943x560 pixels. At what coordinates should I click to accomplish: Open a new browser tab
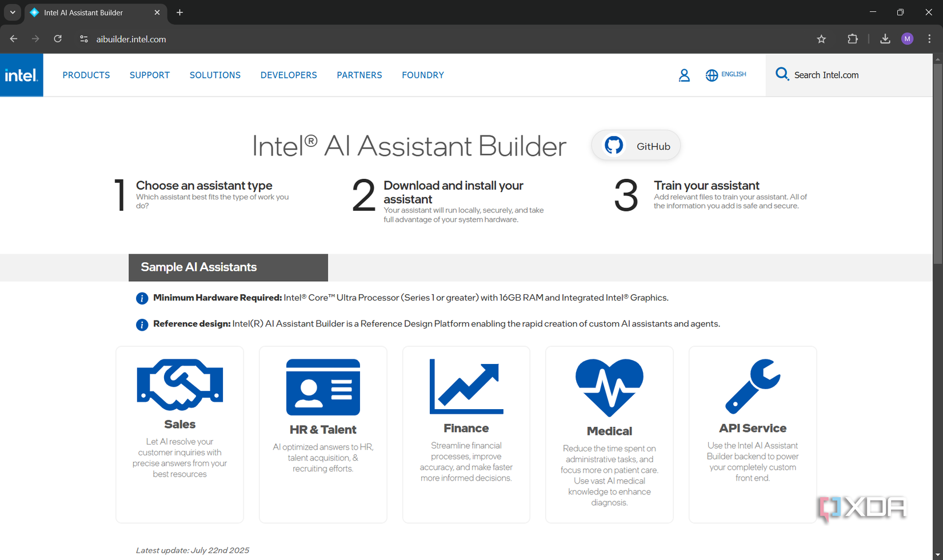[x=179, y=12]
